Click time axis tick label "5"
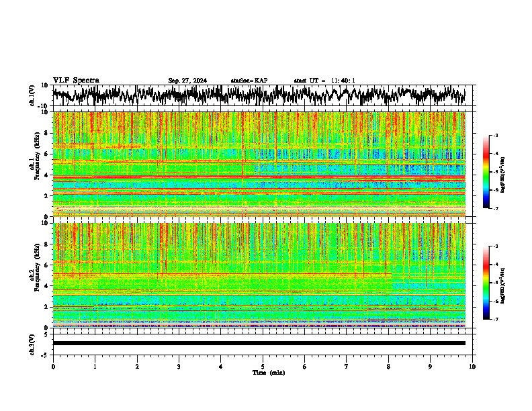This screenshot has width=532, height=411. [263, 367]
